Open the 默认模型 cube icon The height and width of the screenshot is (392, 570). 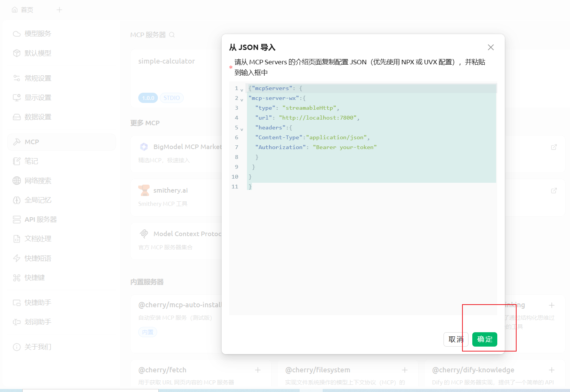point(17,53)
